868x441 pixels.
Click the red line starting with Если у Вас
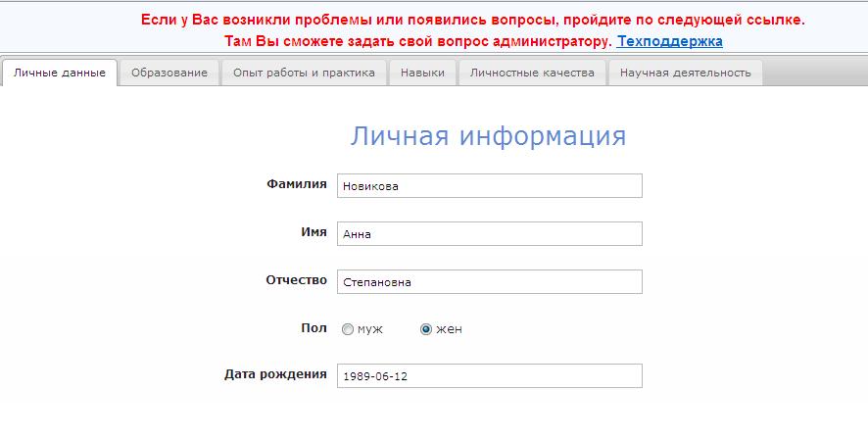tap(473, 20)
